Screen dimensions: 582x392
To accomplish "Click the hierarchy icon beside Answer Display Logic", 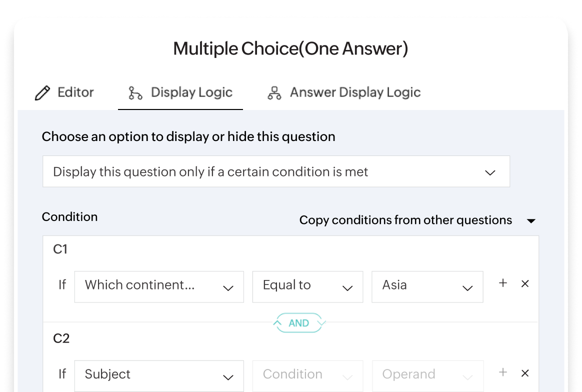I will pyautogui.click(x=273, y=92).
